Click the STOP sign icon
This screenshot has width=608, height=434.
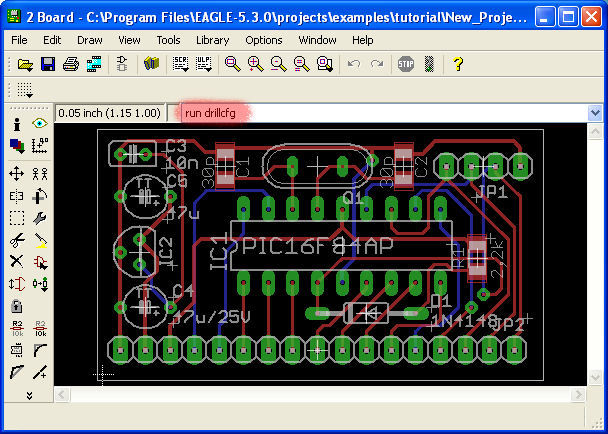[406, 64]
